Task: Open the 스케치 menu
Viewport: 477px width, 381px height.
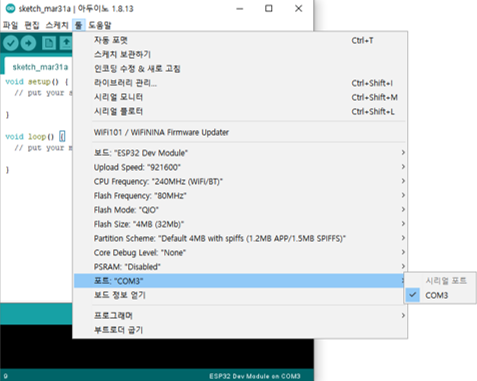Action: [x=57, y=25]
